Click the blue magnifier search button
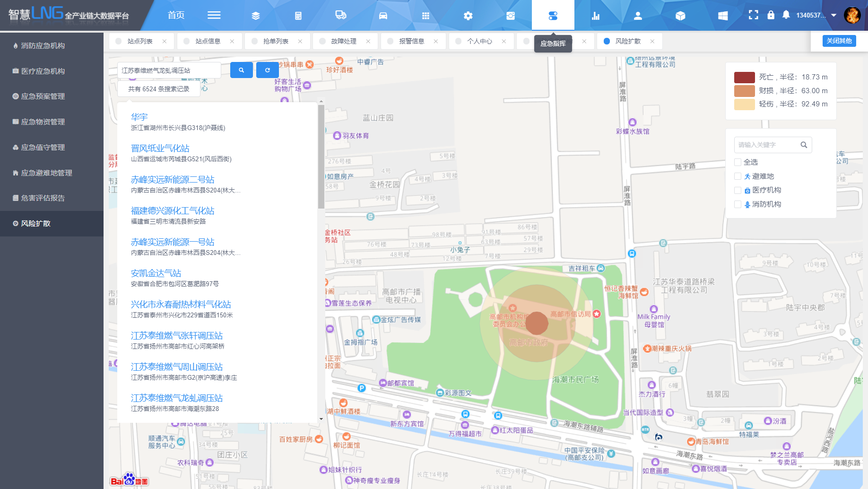This screenshot has height=489, width=868. coord(242,70)
